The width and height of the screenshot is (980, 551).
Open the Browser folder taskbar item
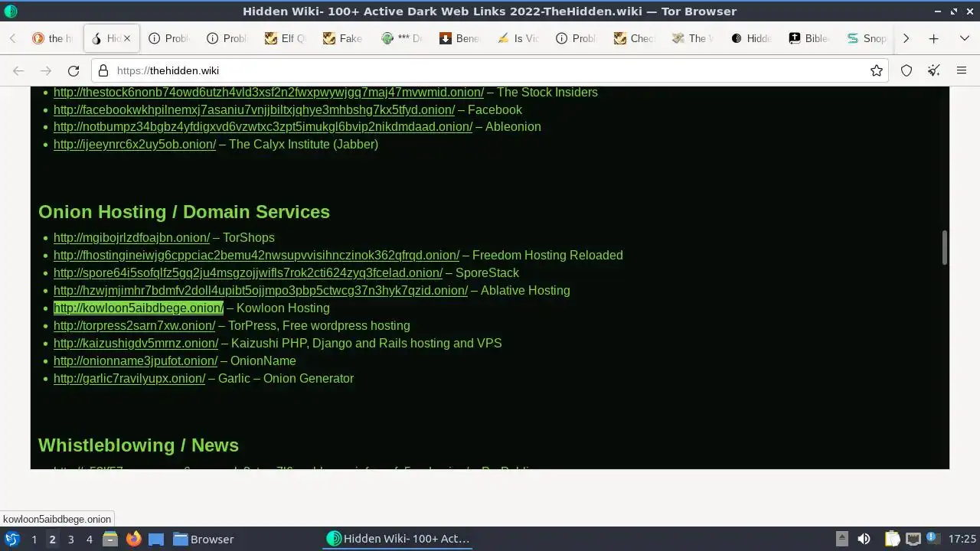click(203, 539)
